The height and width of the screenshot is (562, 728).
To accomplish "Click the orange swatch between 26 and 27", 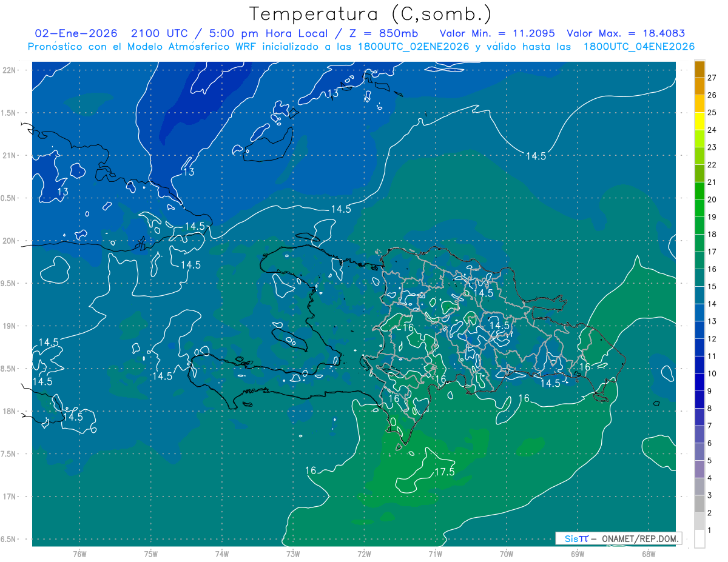I will coord(700,86).
